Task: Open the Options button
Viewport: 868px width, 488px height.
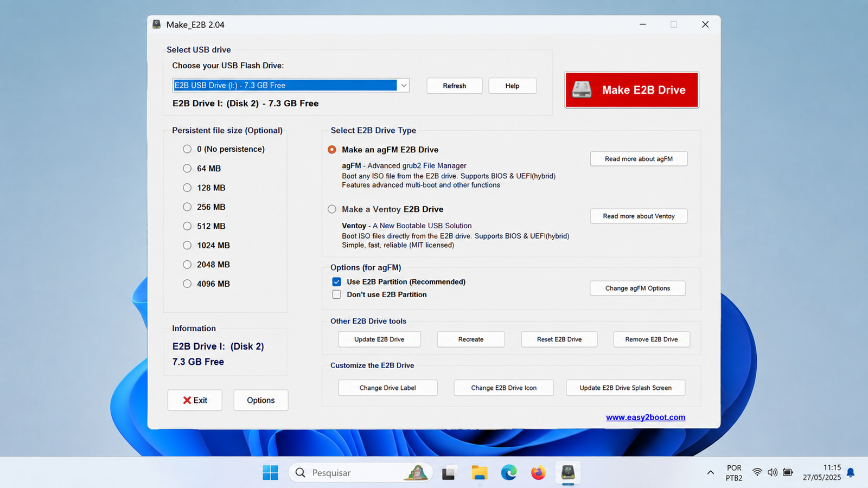Action: click(261, 400)
